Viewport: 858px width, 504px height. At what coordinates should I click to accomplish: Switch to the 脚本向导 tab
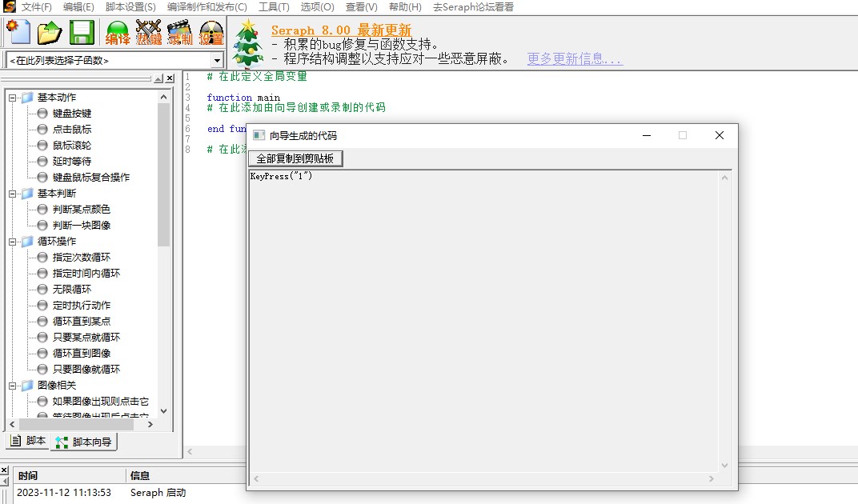tap(84, 442)
